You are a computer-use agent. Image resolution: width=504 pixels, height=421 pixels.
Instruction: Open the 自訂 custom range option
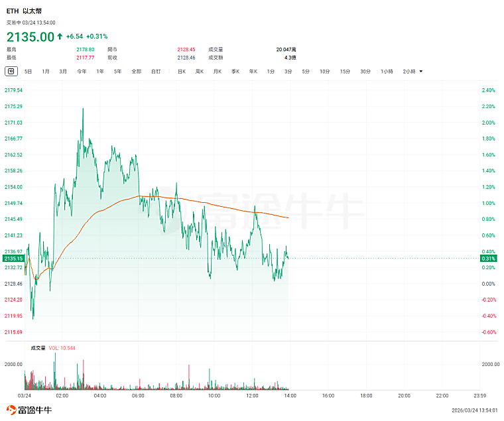click(x=157, y=72)
